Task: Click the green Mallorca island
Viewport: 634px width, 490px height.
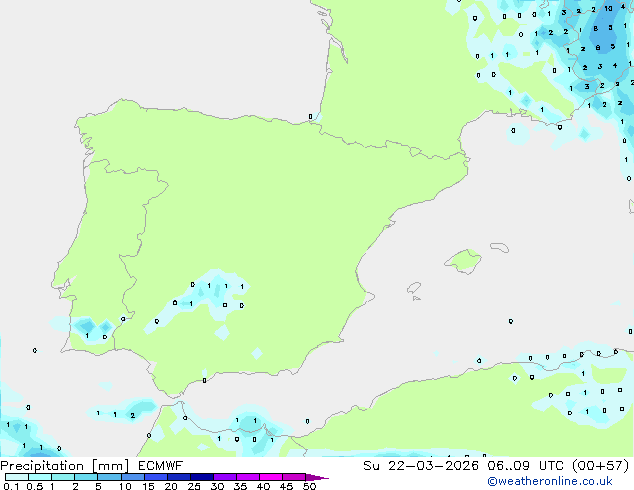Action: point(464,261)
